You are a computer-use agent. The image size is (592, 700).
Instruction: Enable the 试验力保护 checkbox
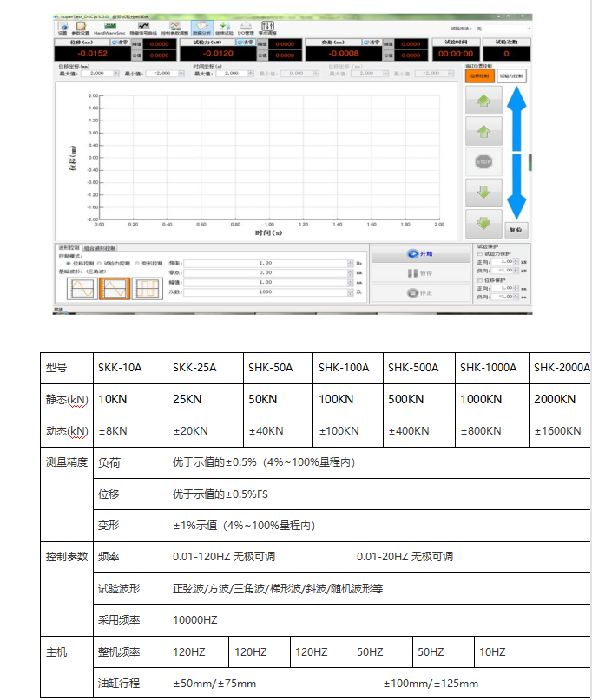[x=480, y=253]
